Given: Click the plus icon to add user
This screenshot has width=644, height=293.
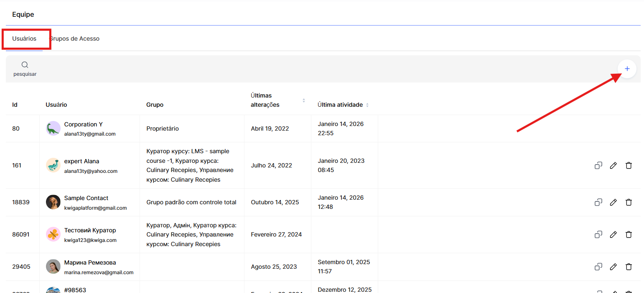Looking at the screenshot, I should [x=626, y=69].
